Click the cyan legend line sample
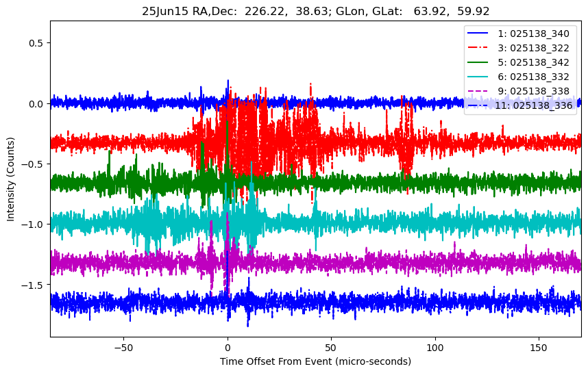588x373 pixels. pos(478,77)
